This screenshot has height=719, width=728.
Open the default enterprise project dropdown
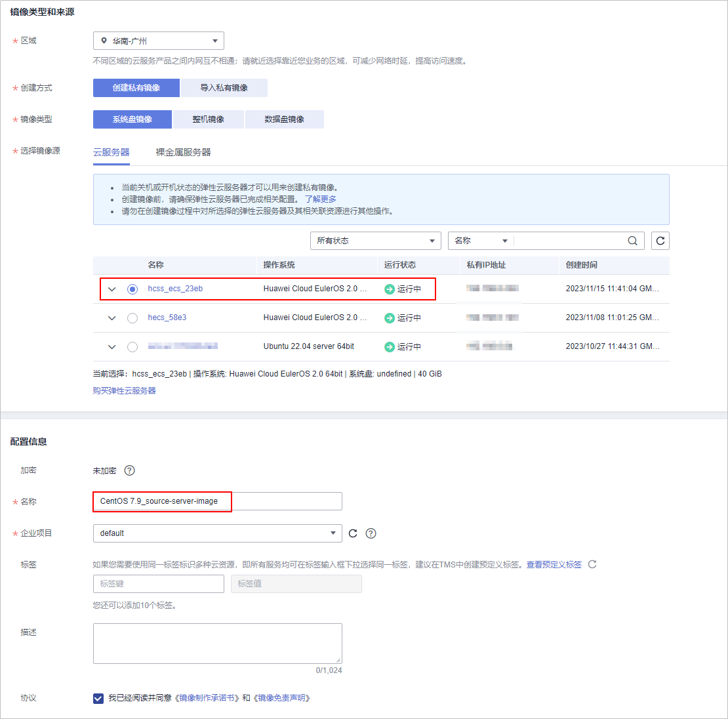click(217, 533)
